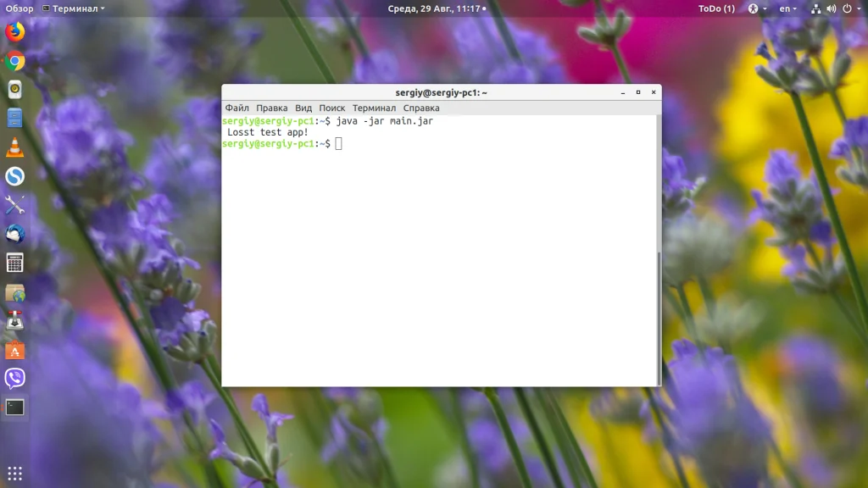
Task: Open the Файл menu in terminal
Action: (x=237, y=108)
